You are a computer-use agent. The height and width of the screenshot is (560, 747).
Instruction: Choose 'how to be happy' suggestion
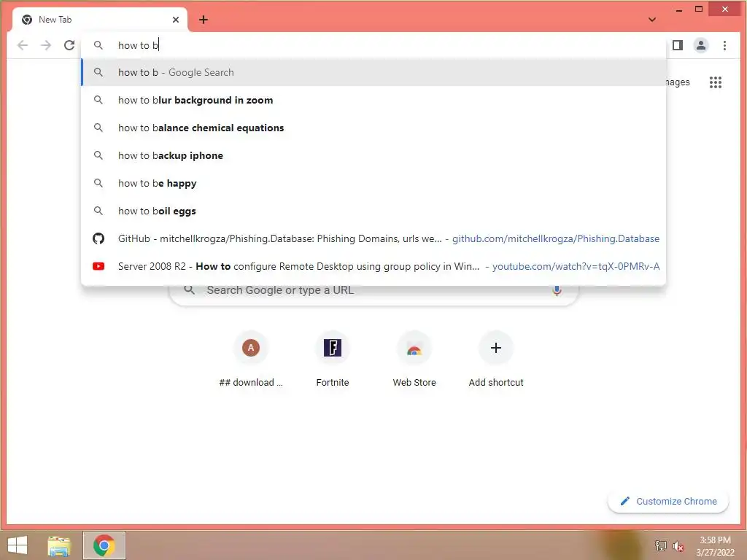click(x=373, y=183)
